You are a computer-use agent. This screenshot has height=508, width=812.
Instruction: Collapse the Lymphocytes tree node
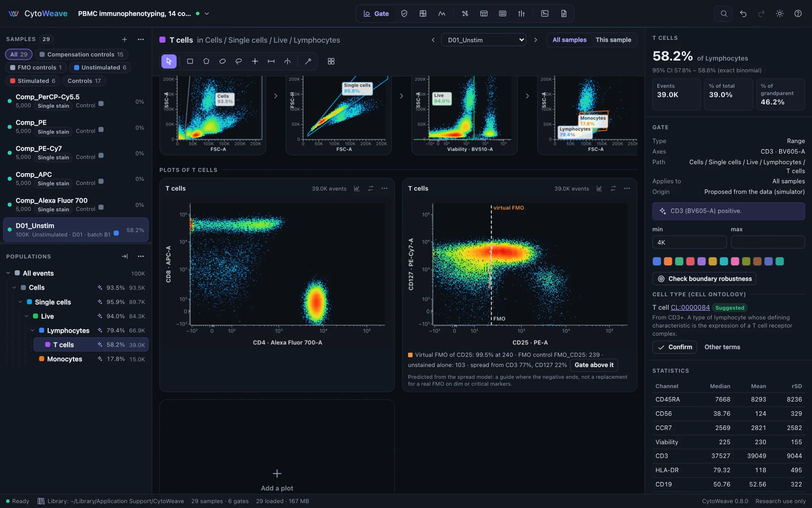[x=32, y=330]
